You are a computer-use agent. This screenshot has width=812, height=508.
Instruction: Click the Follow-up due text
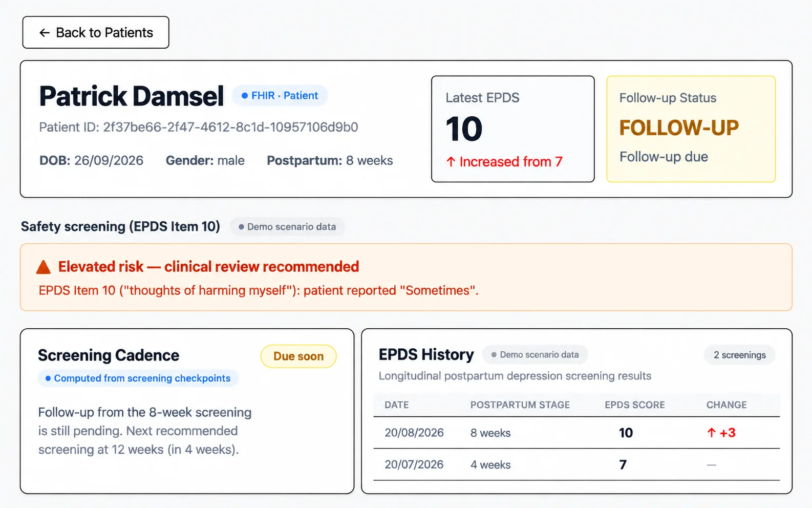(664, 157)
